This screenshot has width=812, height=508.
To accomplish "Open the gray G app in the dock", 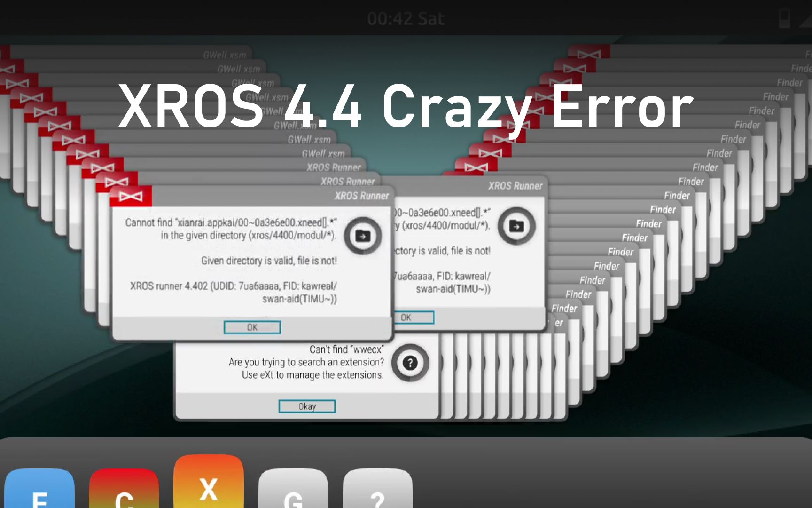I will click(x=293, y=488).
